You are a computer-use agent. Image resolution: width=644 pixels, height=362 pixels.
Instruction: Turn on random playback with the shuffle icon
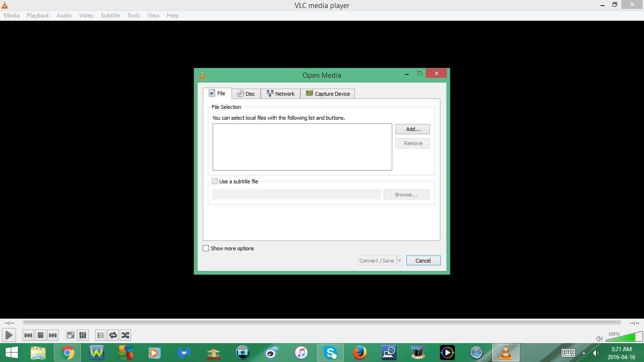coord(125,335)
